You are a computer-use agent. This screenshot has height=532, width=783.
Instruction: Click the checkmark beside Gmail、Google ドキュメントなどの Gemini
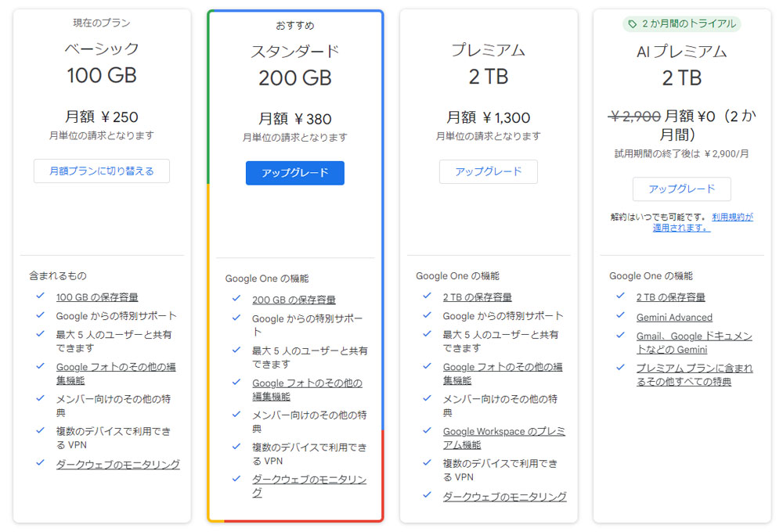[620, 335]
